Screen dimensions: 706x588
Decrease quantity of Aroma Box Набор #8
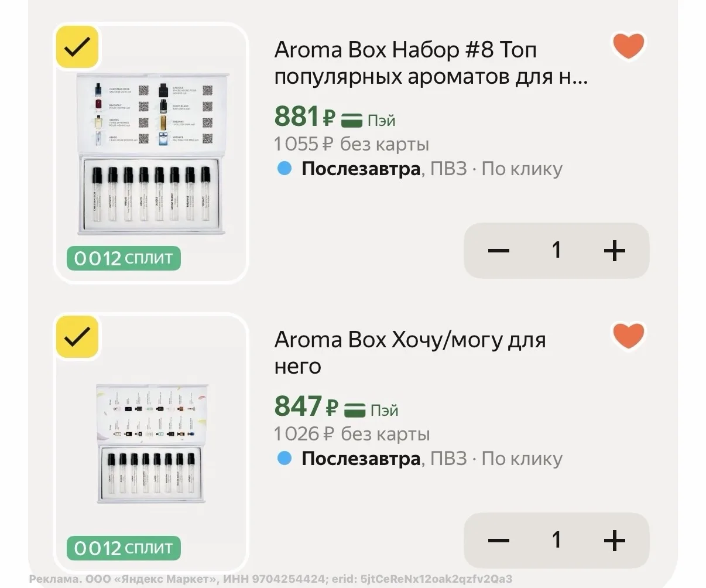click(x=499, y=251)
